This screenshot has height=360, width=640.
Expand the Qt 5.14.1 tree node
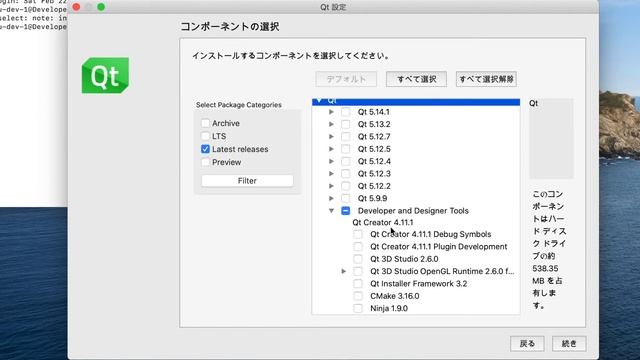click(331, 112)
